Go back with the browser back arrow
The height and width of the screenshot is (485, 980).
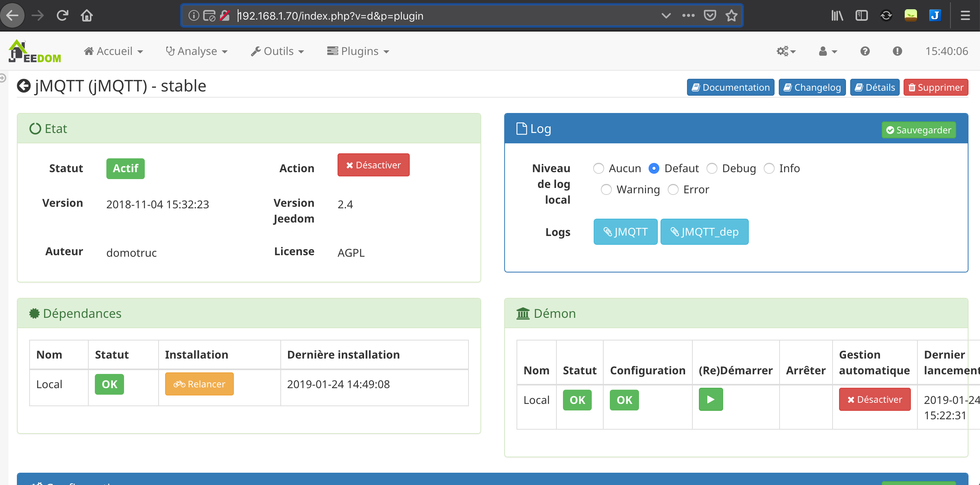[12, 15]
